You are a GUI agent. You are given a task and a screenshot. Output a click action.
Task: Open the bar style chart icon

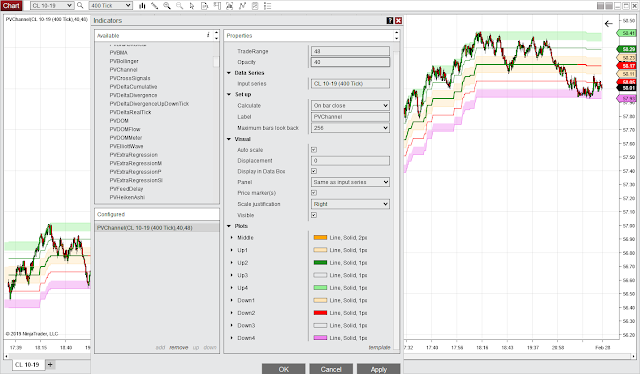point(142,6)
